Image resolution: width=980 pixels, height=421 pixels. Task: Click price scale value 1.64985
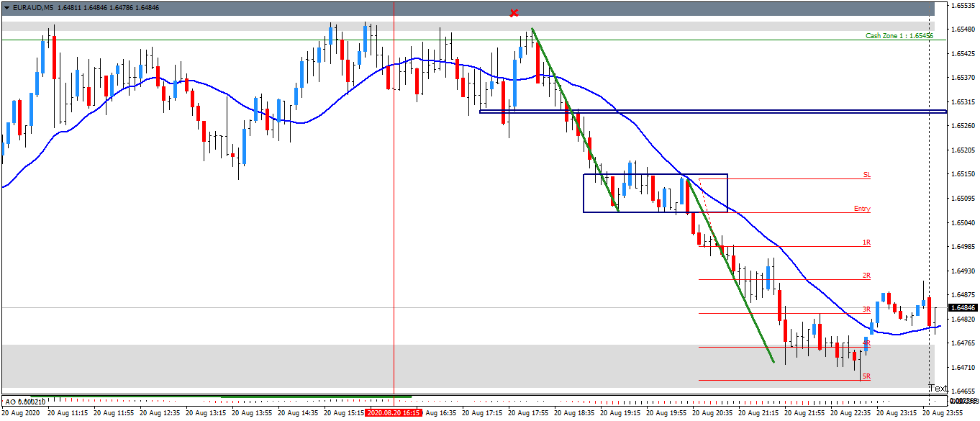coord(964,246)
